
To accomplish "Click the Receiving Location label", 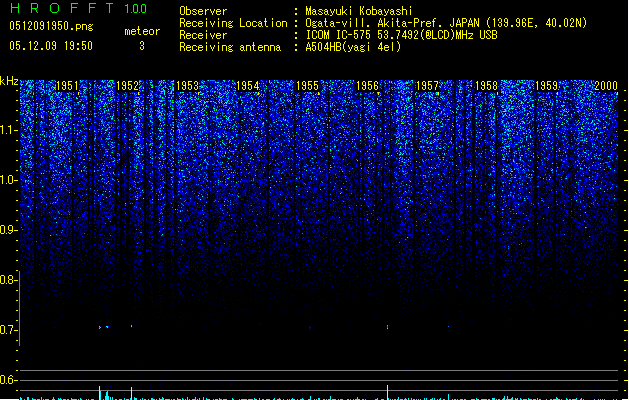I will click(x=233, y=23).
